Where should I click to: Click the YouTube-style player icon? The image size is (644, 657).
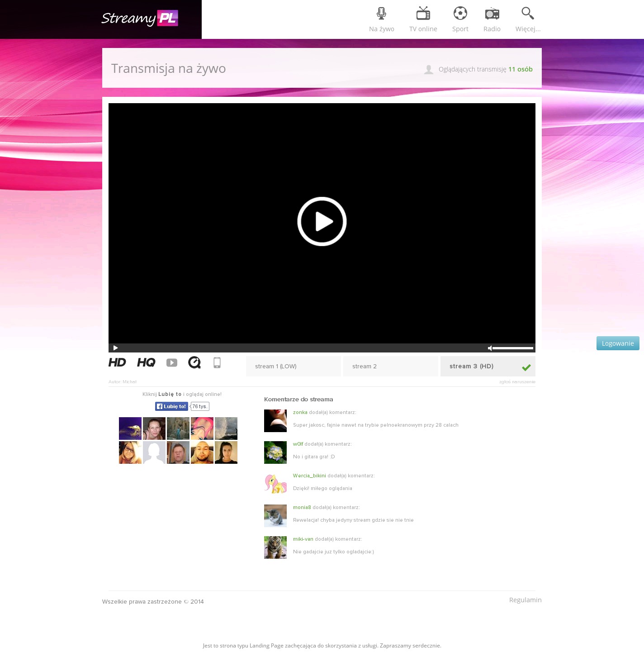(172, 363)
